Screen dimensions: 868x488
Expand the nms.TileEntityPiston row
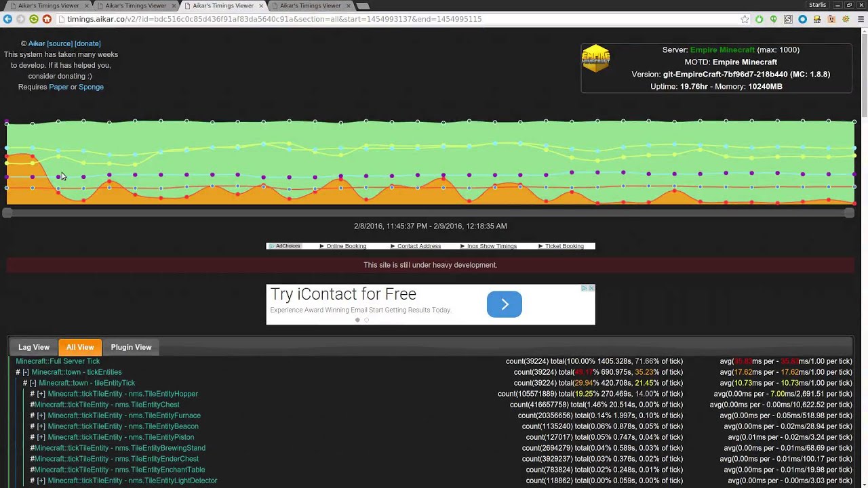[41, 437]
